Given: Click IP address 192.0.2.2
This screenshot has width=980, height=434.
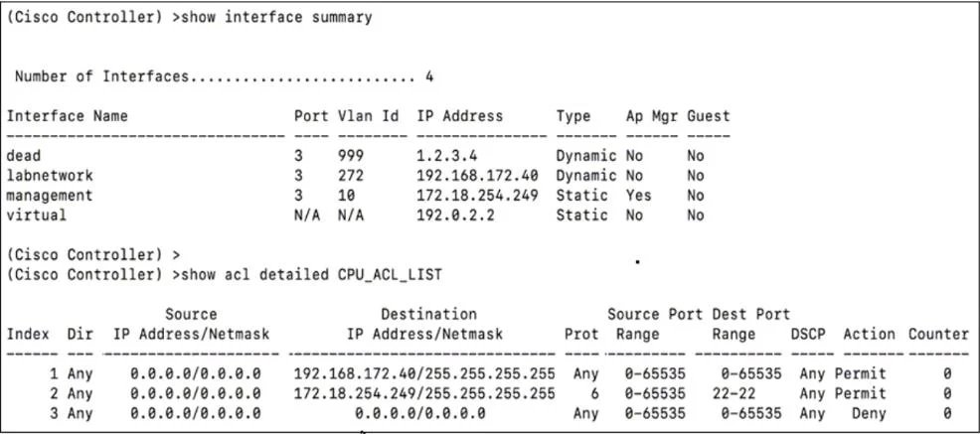Looking at the screenshot, I should coord(455,216).
